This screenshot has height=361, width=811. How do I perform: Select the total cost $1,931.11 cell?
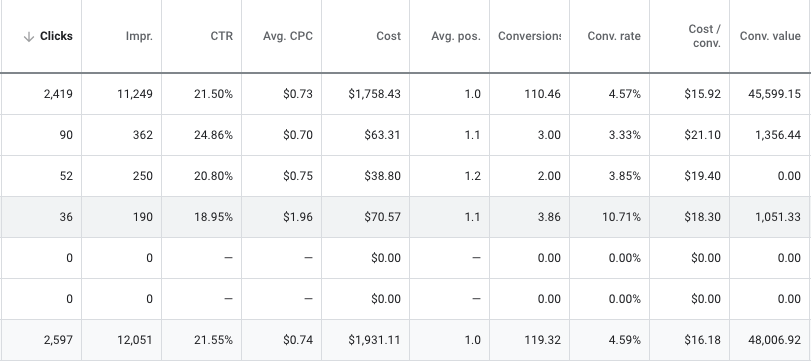pos(365,340)
